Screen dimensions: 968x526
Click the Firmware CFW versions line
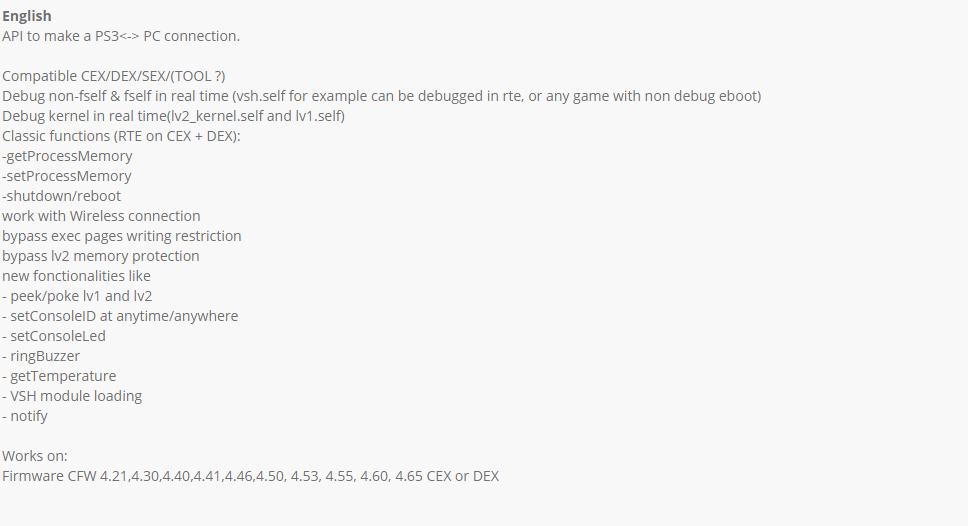coord(251,476)
